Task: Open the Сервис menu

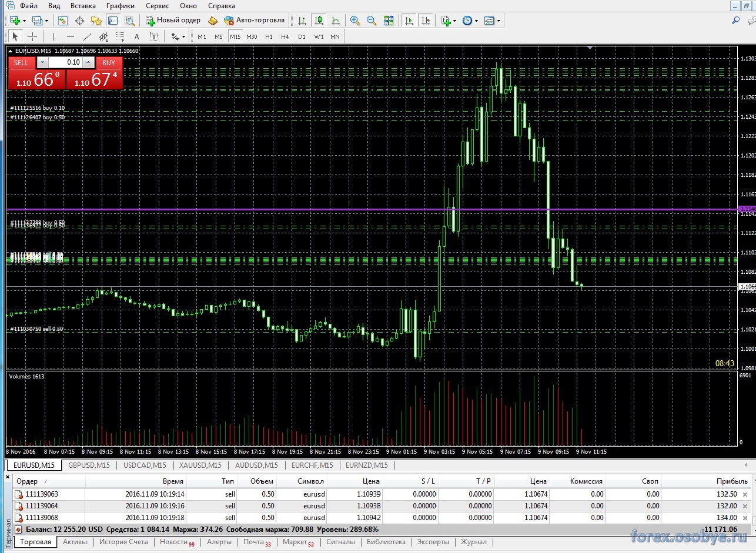Action: 157,6
